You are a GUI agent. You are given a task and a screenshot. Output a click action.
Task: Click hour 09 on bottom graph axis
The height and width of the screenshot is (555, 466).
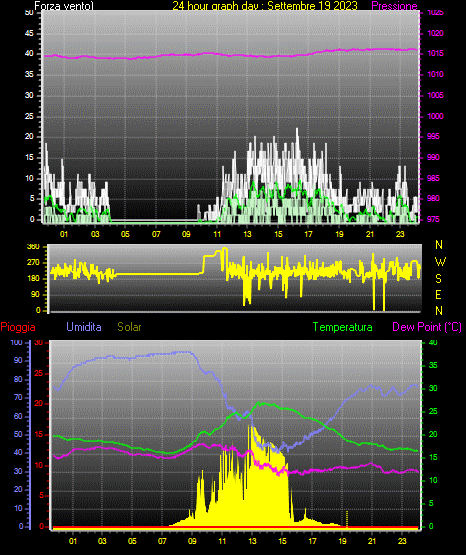[x=192, y=541]
